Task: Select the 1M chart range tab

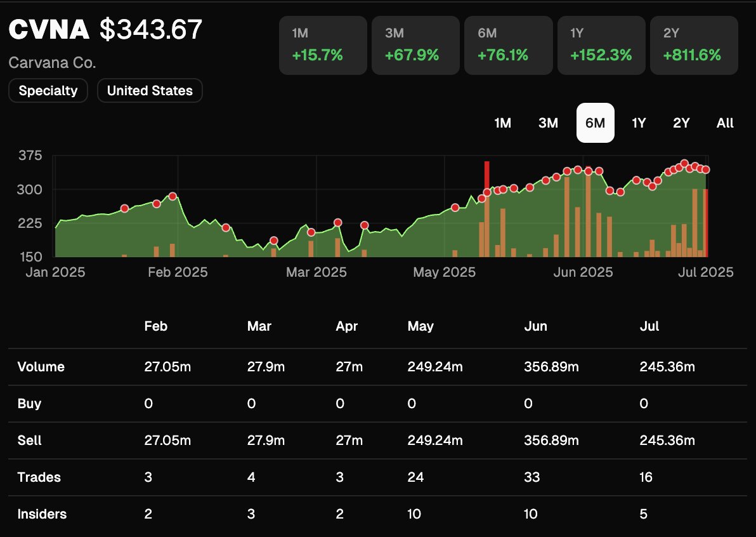Action: pyautogui.click(x=502, y=123)
